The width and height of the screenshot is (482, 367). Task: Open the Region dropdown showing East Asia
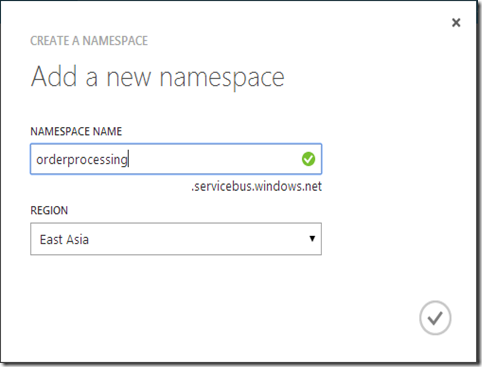(x=176, y=239)
